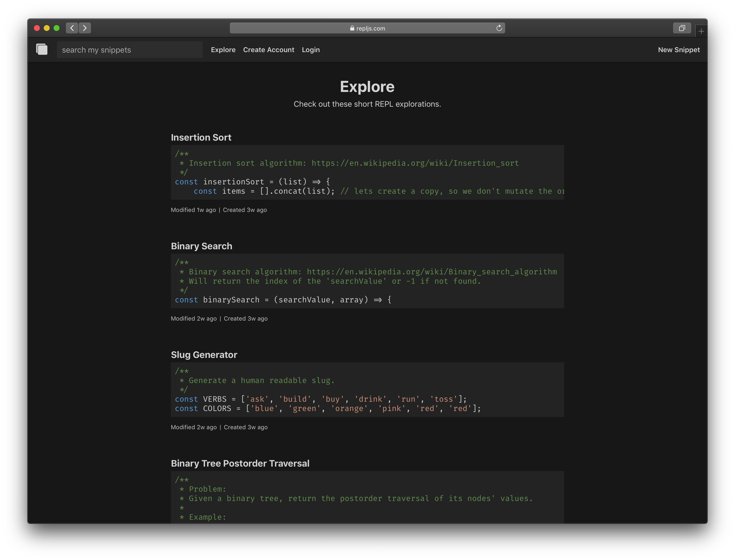Select Create Account in the navbar
This screenshot has width=735, height=560.
tap(269, 50)
